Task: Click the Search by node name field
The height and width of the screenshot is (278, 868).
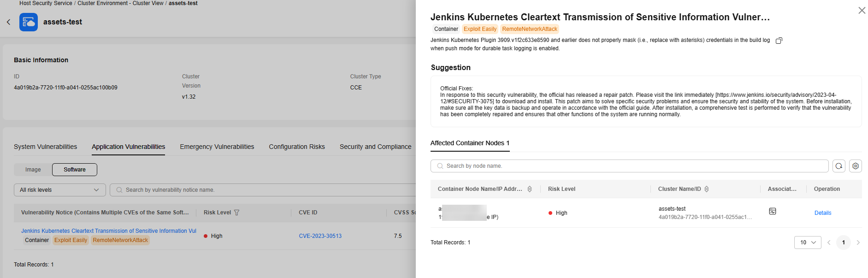Action: [x=630, y=166]
